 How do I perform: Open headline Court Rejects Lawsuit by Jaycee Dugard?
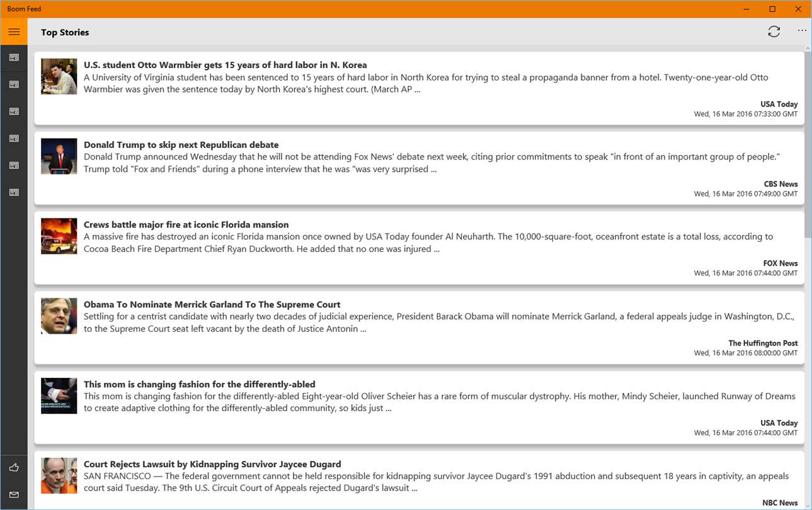212,464
